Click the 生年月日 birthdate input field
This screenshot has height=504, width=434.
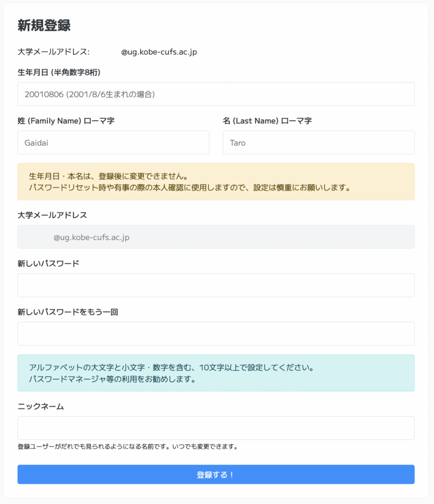(x=216, y=94)
